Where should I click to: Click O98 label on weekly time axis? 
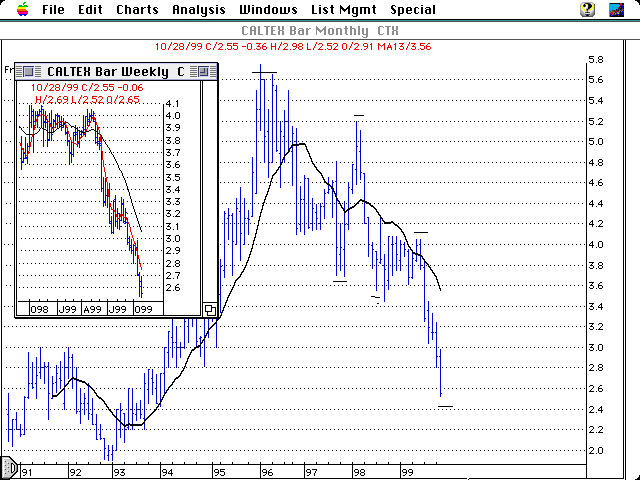click(40, 309)
